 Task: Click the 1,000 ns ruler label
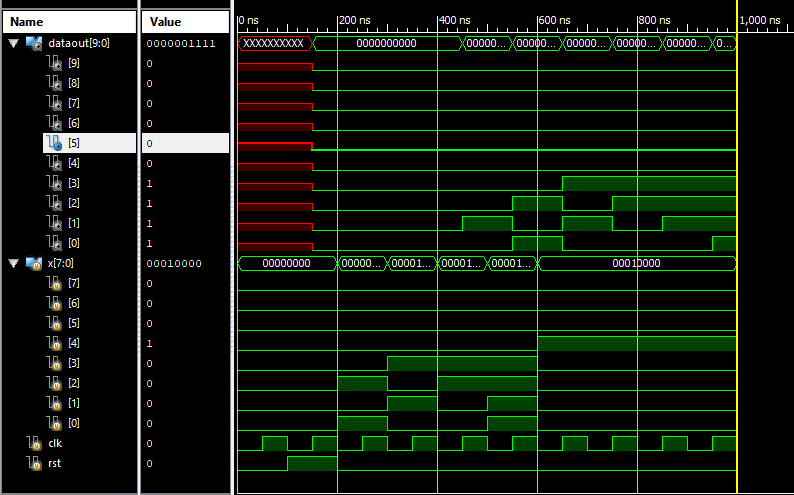760,21
